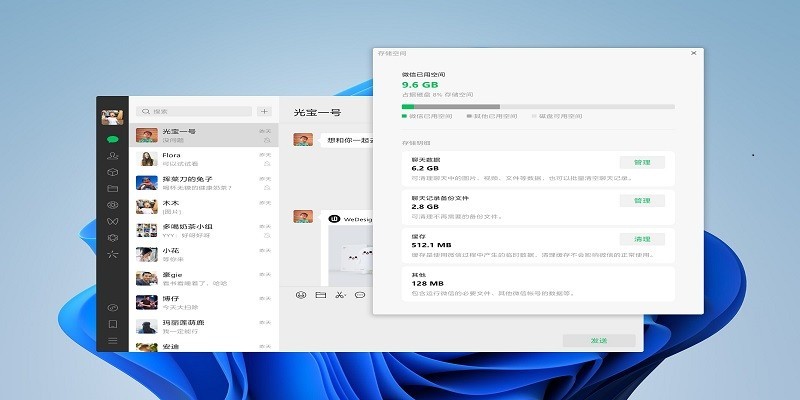Viewport: 800px width, 400px height.
Task: Click the 搜索 search input field
Action: [x=193, y=112]
